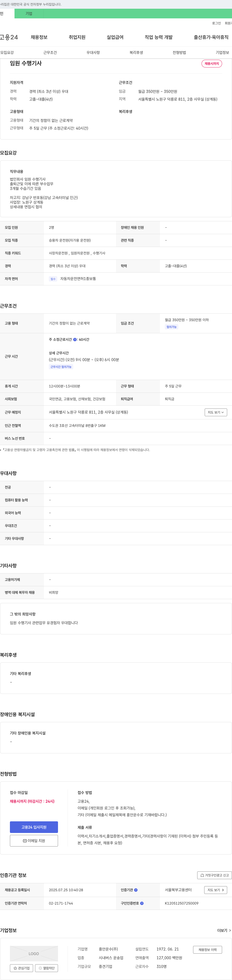Jump to 모집요강 section tab
The width and height of the screenshot is (232, 980).
pos(7,52)
